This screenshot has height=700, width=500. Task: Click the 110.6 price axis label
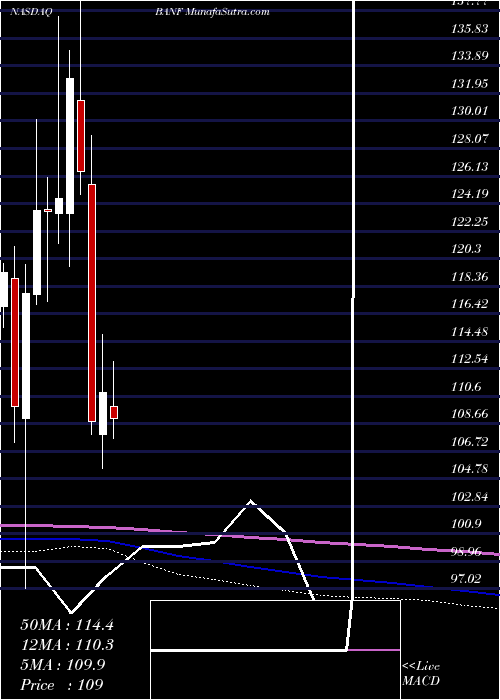coord(466,386)
